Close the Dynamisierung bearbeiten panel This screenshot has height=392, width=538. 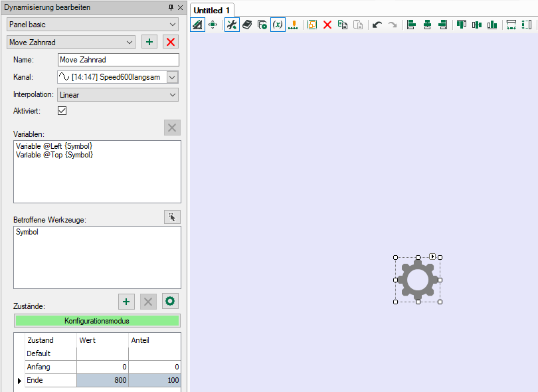181,7
